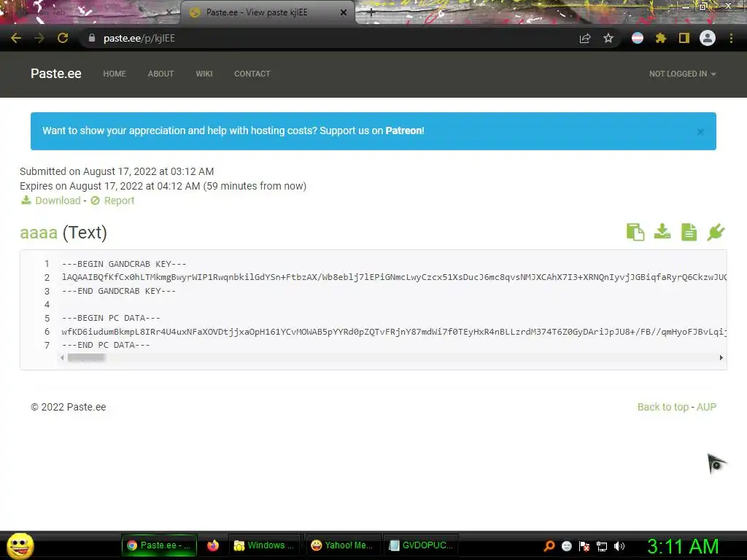The image size is (747, 560).
Task: Go back using the browser back arrow
Action: coord(16,38)
